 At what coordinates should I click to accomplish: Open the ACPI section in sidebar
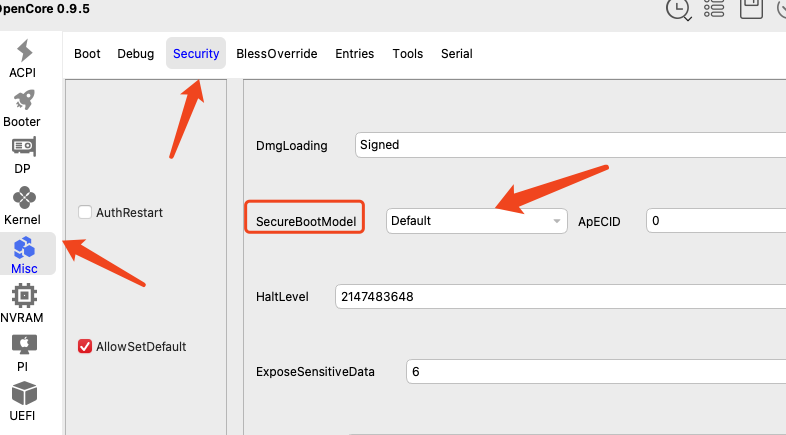pyautogui.click(x=22, y=58)
